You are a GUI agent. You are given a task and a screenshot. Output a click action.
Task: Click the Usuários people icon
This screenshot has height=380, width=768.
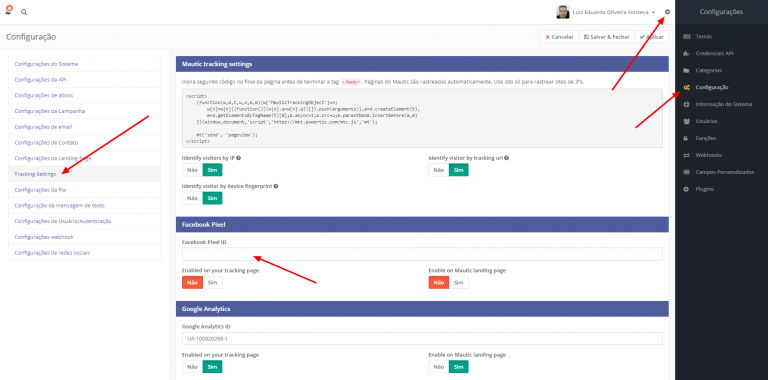687,121
